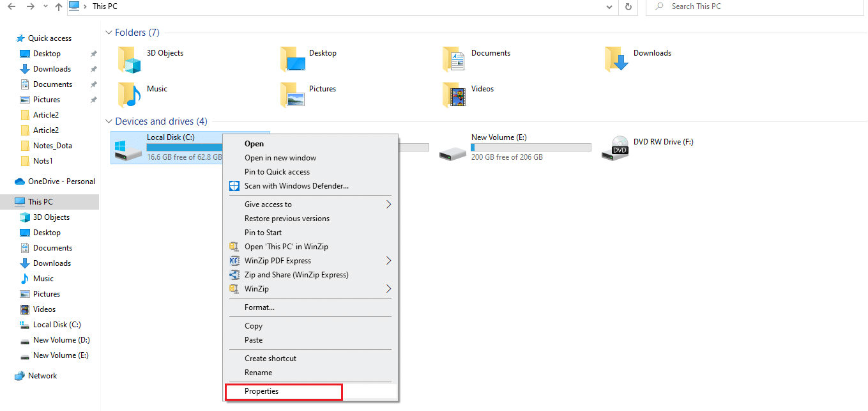This screenshot has height=411, width=868.
Task: Open the 3D Objects folder icon
Action: [x=129, y=59]
